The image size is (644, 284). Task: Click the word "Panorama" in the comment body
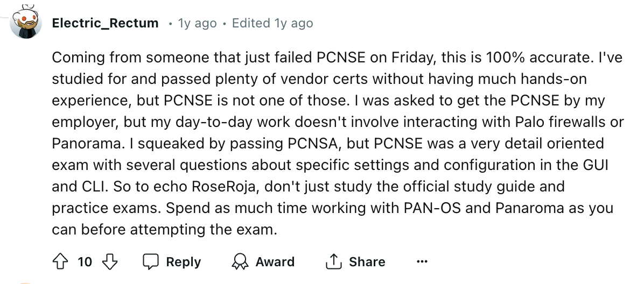coord(87,143)
